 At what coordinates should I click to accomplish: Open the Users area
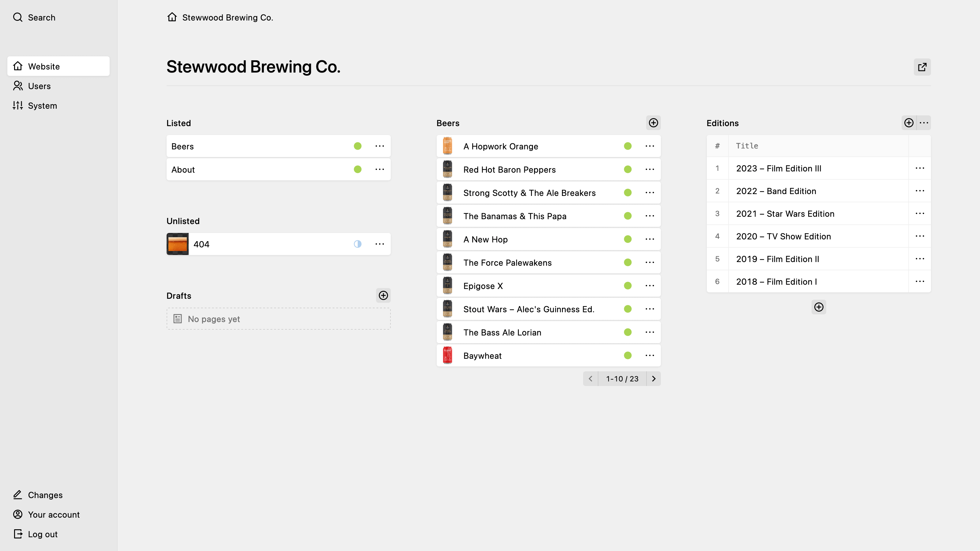(x=58, y=86)
